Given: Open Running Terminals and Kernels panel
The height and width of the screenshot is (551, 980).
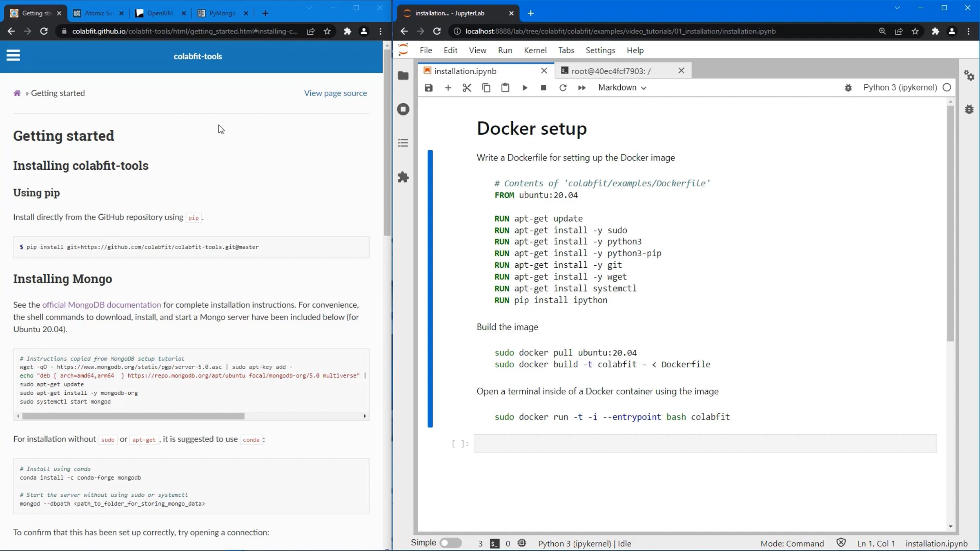Looking at the screenshot, I should (x=403, y=109).
